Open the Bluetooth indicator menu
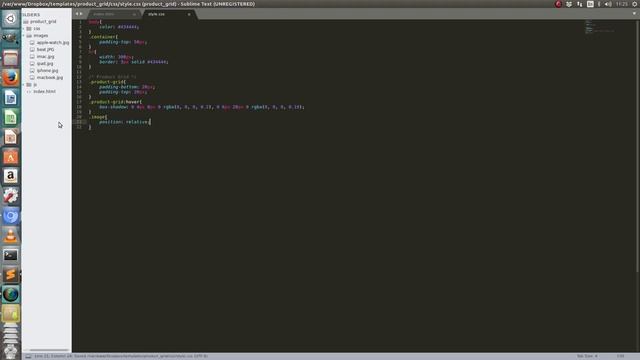 pyautogui.click(x=599, y=4)
